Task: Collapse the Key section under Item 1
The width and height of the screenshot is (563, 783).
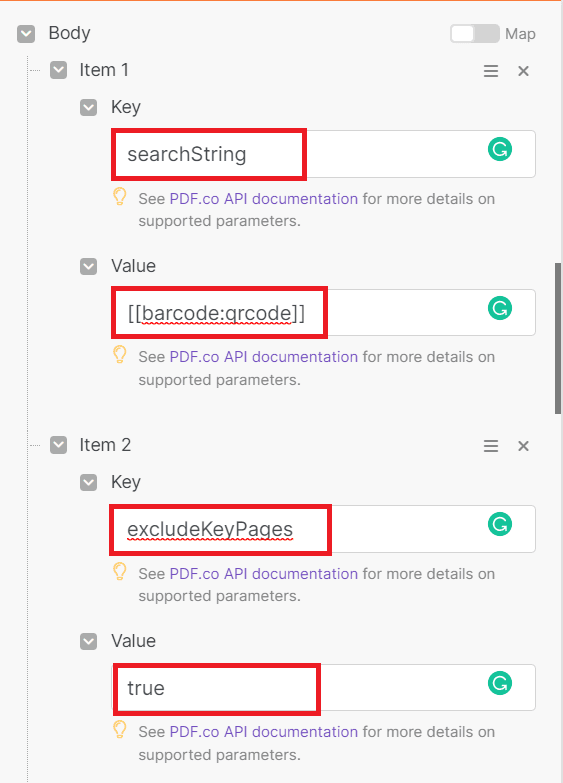Action: tap(88, 107)
